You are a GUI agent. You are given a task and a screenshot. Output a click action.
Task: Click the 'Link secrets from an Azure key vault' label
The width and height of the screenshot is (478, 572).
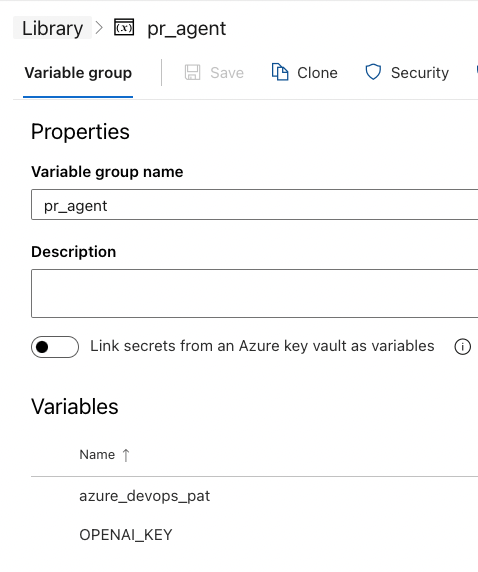pyautogui.click(x=262, y=346)
